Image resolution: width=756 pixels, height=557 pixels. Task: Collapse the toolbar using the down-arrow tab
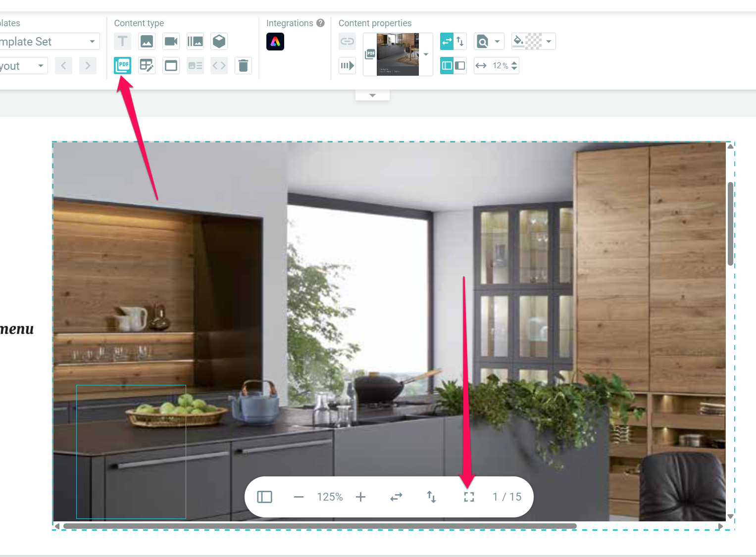[x=372, y=95]
